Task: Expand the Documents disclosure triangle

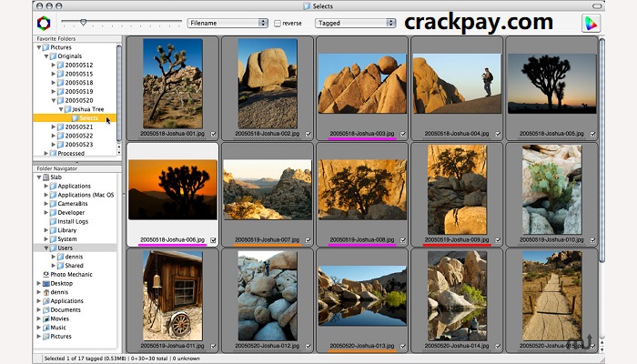Action: 39,309
